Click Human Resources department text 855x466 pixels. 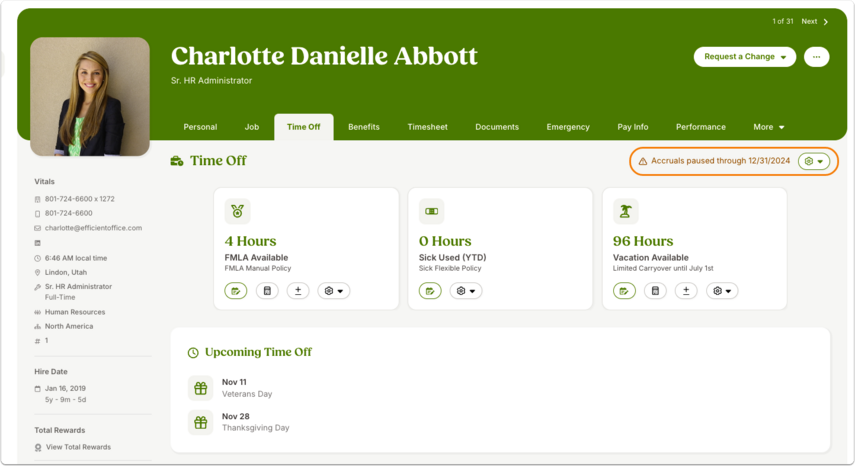click(x=75, y=312)
